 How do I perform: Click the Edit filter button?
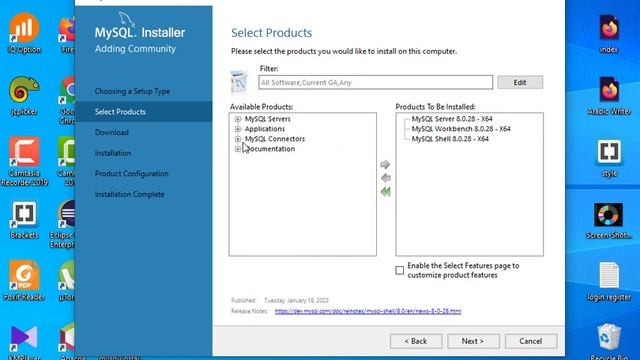click(x=520, y=82)
